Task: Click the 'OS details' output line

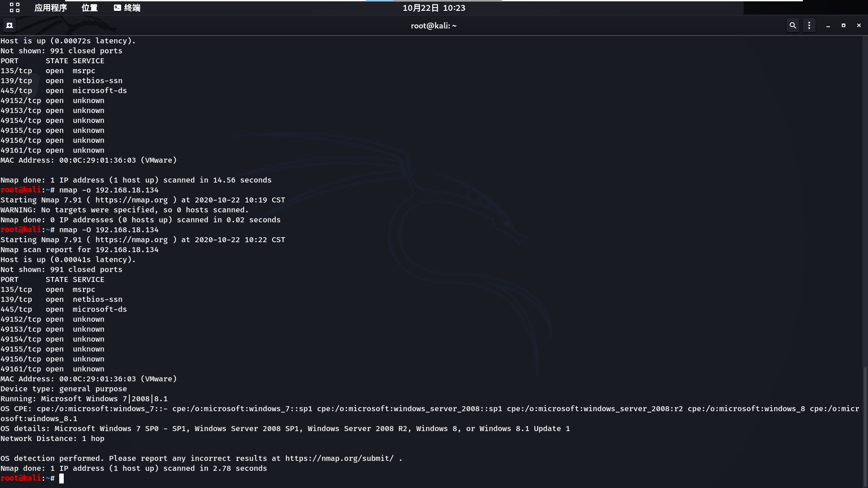Action: tap(285, 428)
